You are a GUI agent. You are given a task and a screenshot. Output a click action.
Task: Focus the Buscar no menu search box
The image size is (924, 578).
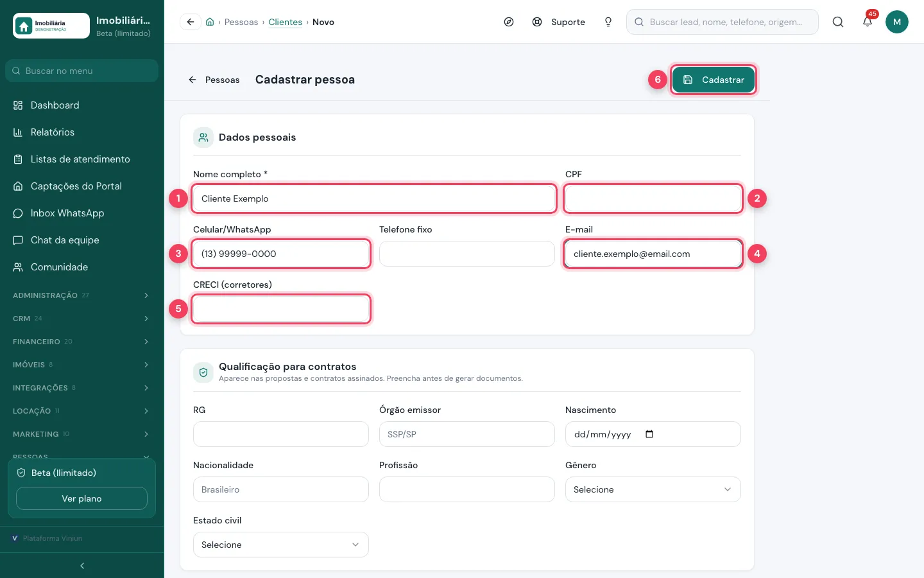(82, 71)
